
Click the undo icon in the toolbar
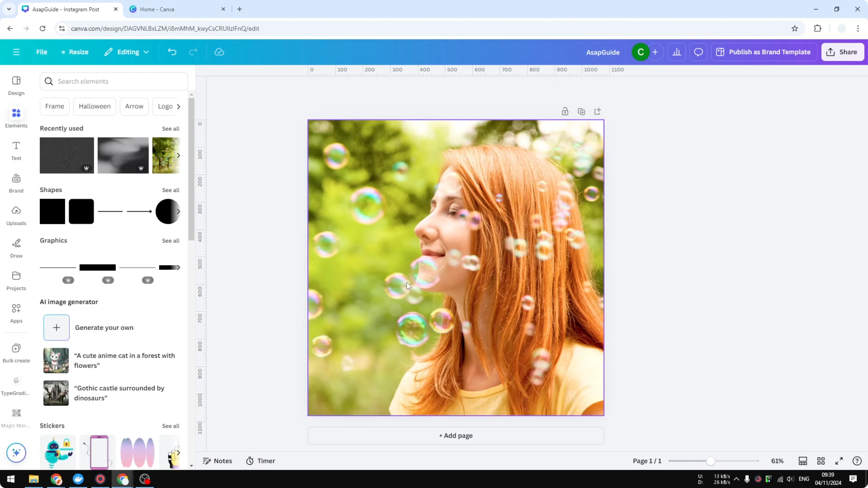172,52
